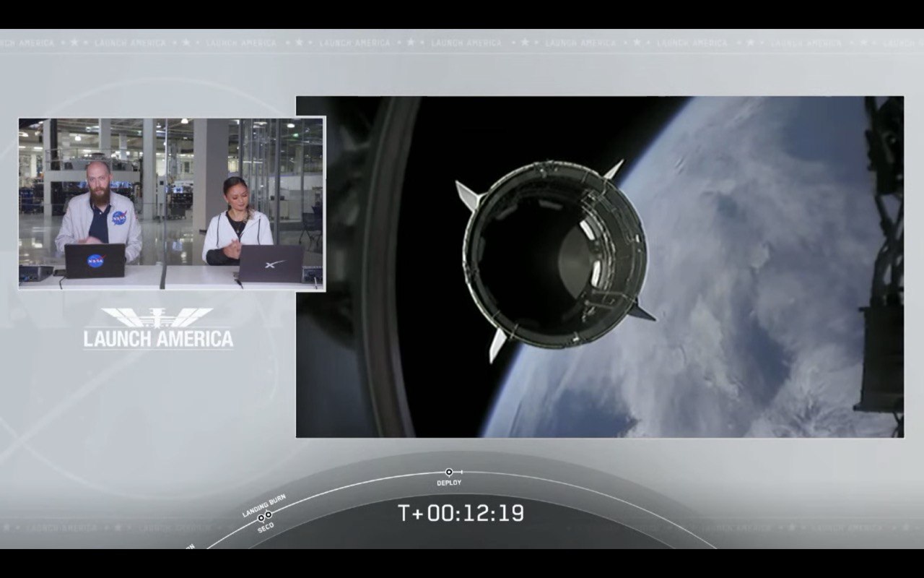Click the DEPLOY label text

point(448,483)
